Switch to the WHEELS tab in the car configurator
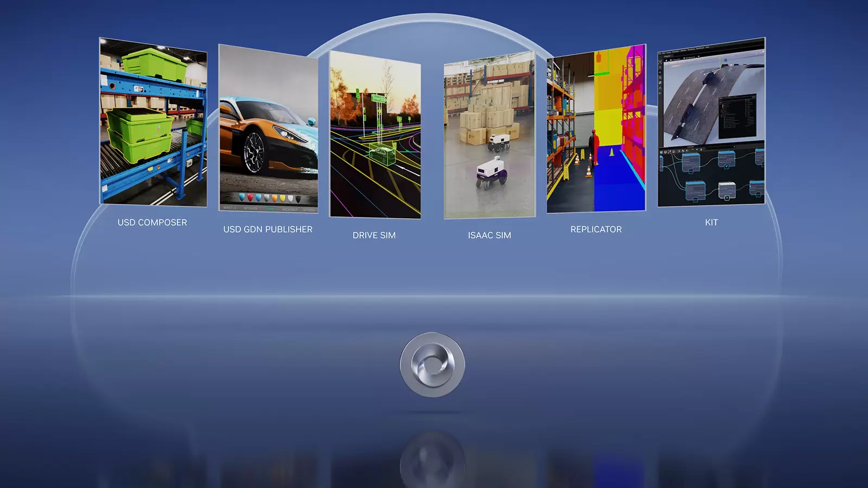 [230, 208]
